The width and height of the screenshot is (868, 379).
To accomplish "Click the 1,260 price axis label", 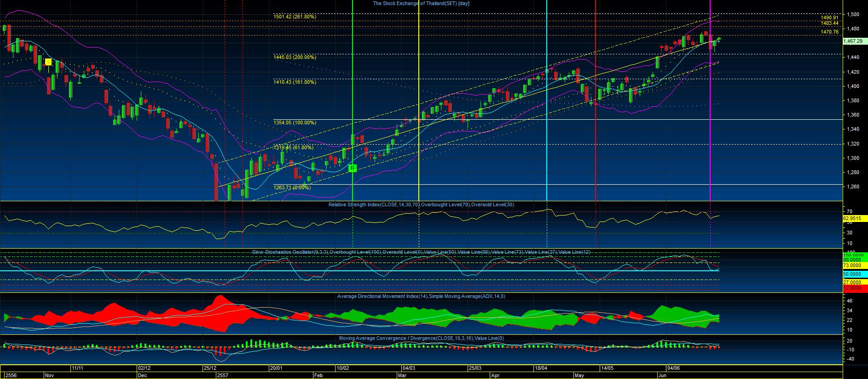I will click(853, 187).
